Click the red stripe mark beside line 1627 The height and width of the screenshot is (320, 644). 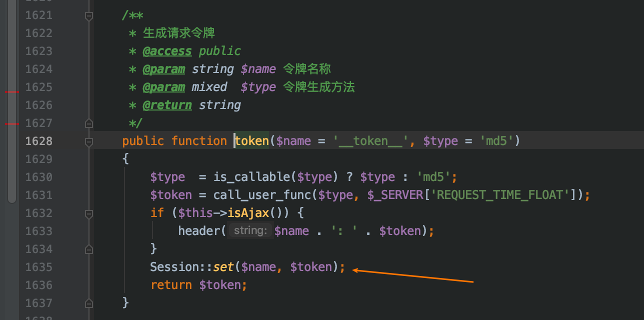coord(11,123)
